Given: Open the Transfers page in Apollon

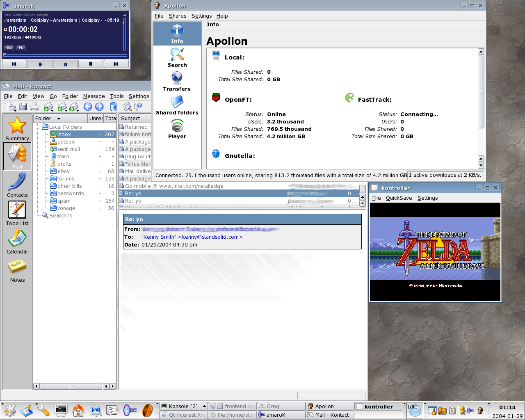Looking at the screenshot, I should click(177, 82).
